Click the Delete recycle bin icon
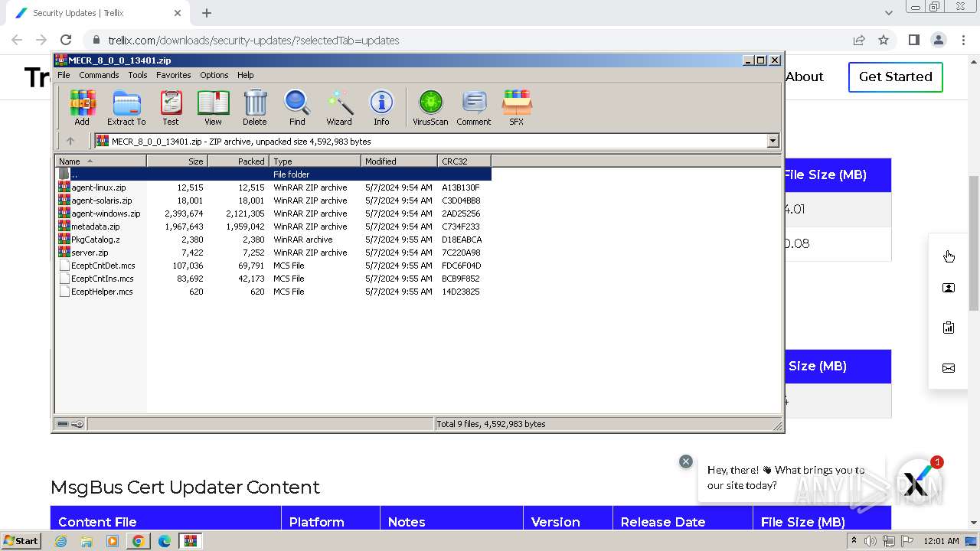This screenshot has height=551, width=980. pos(255,107)
